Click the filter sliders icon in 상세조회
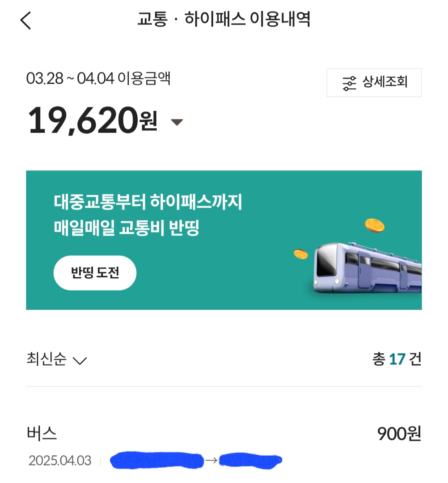Image resolution: width=448 pixels, height=483 pixels. tap(349, 83)
